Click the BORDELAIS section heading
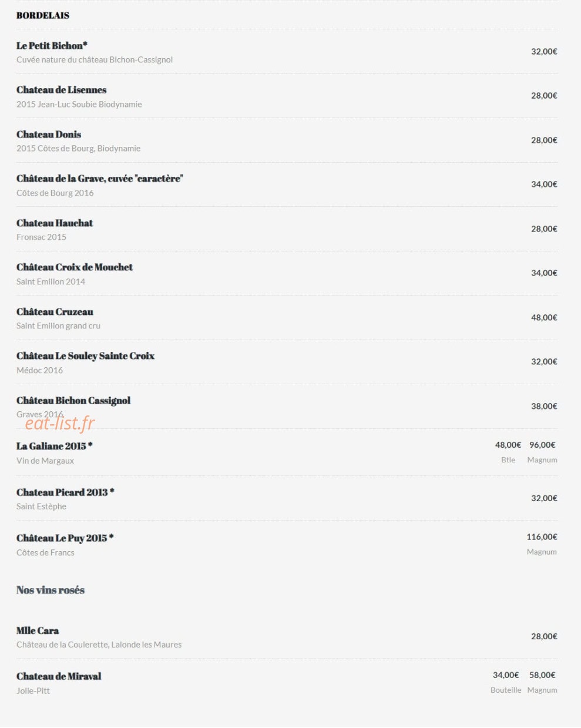 (43, 15)
